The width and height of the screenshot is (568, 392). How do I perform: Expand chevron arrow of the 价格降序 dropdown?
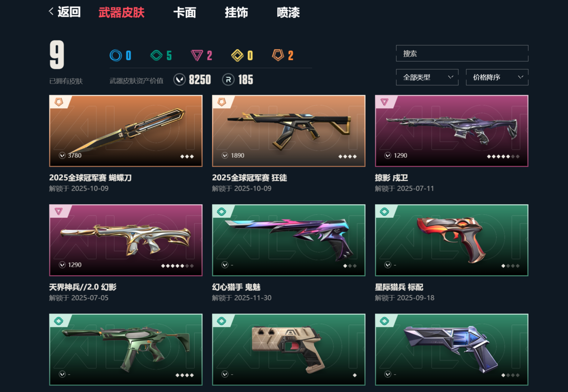(521, 77)
